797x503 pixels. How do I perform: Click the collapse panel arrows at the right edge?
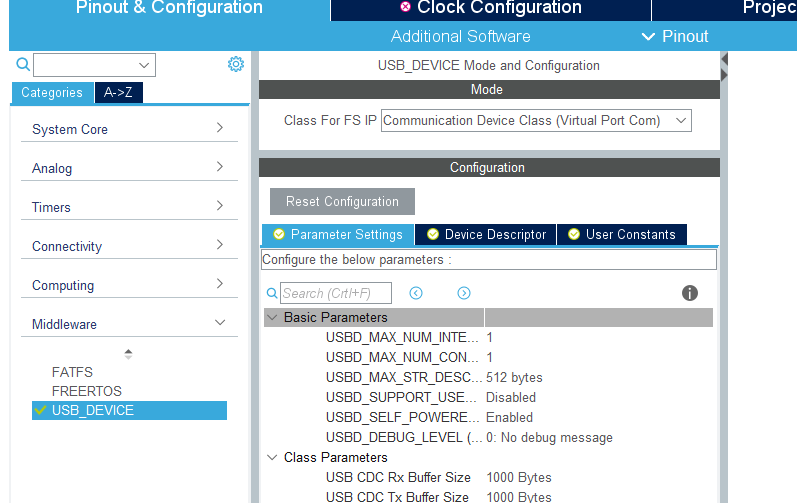tap(724, 67)
